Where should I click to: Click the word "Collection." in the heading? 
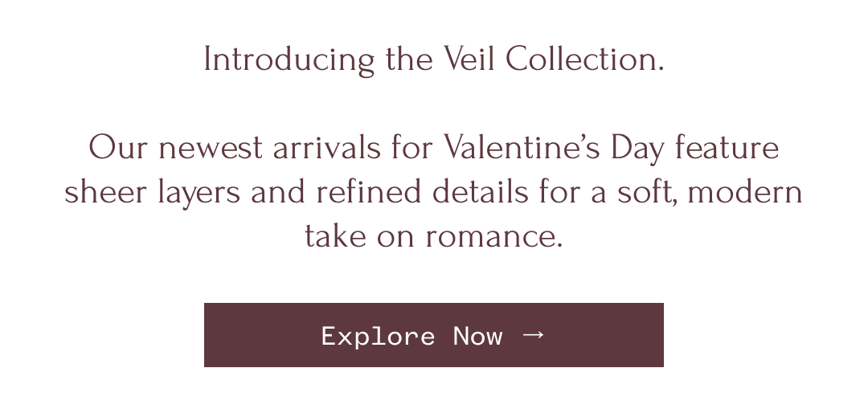tap(584, 59)
